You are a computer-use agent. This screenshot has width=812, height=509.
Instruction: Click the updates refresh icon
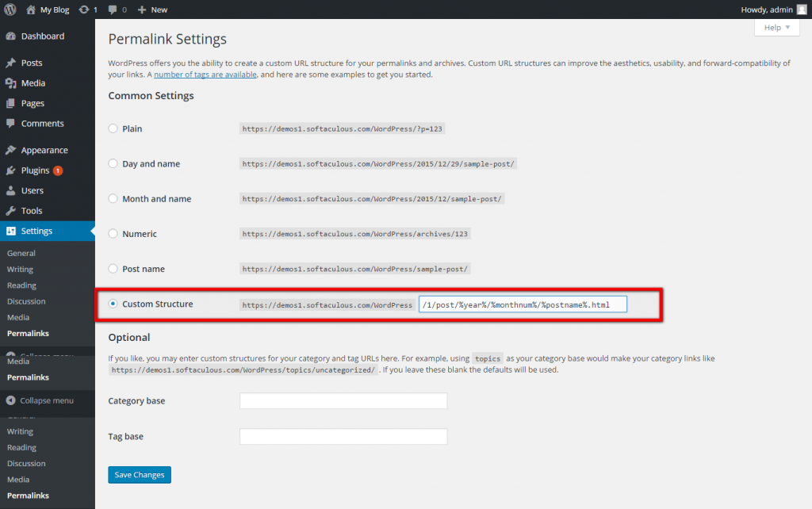[83, 10]
